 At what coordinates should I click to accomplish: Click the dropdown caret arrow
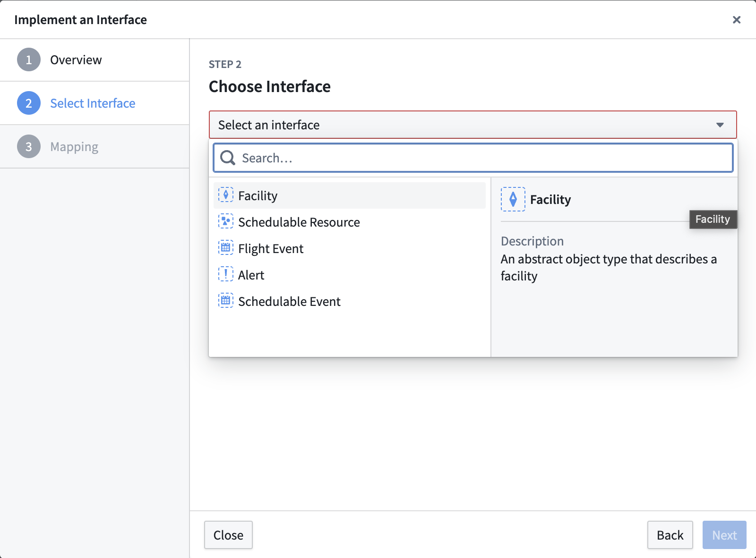point(720,125)
